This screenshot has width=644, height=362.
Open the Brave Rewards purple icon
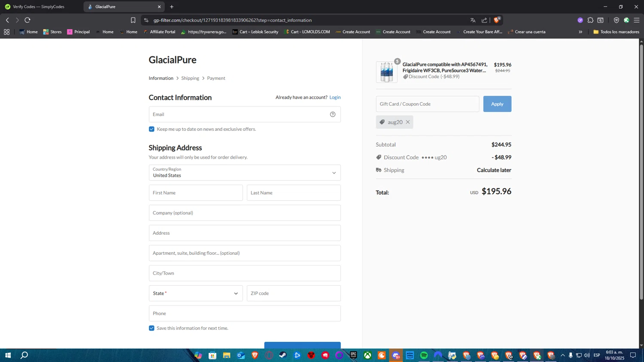point(580,20)
